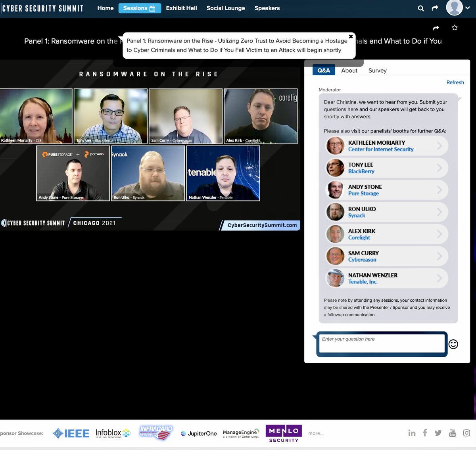Open the Facebook icon in footer
This screenshot has height=450, width=476.
click(x=425, y=433)
